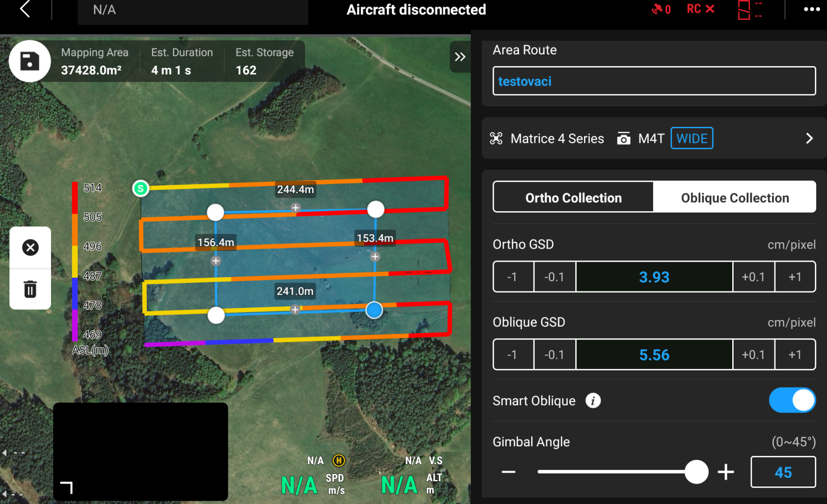
Task: Click the circled X cancel icon
Action: click(30, 248)
